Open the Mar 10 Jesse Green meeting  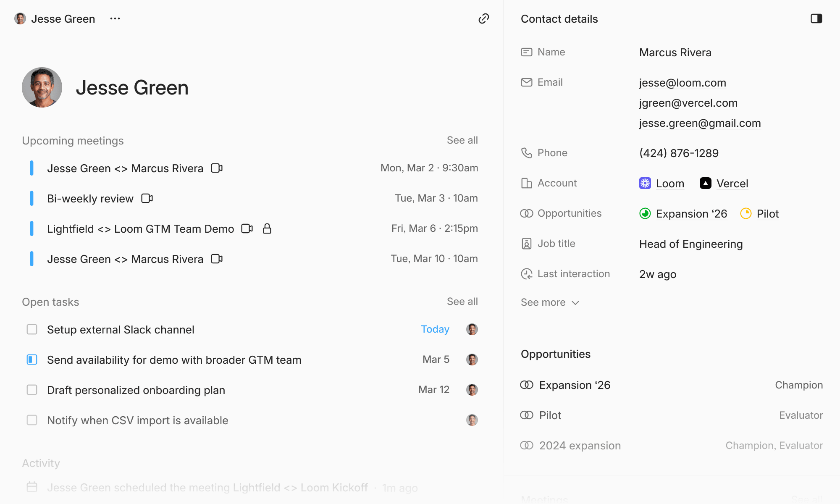125,259
